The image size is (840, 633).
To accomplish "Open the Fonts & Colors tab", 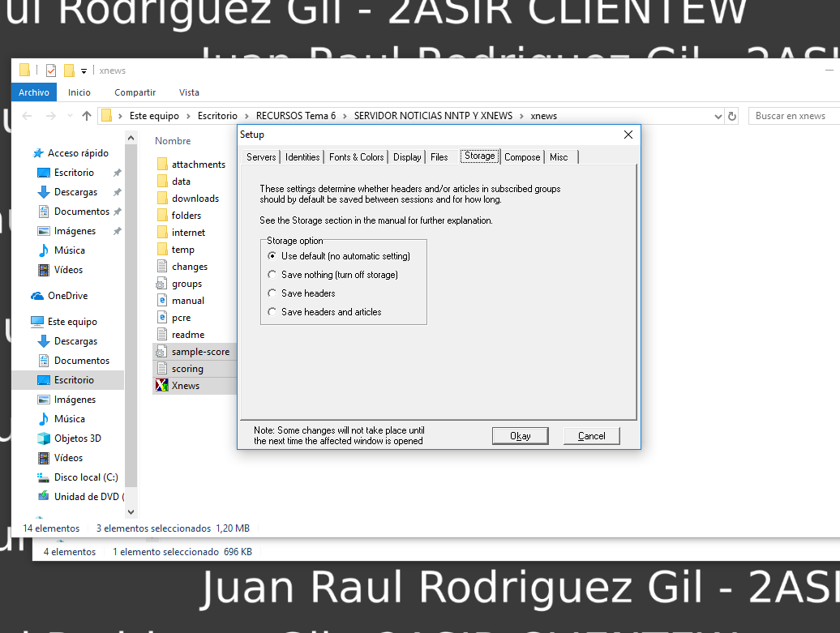I will [356, 157].
